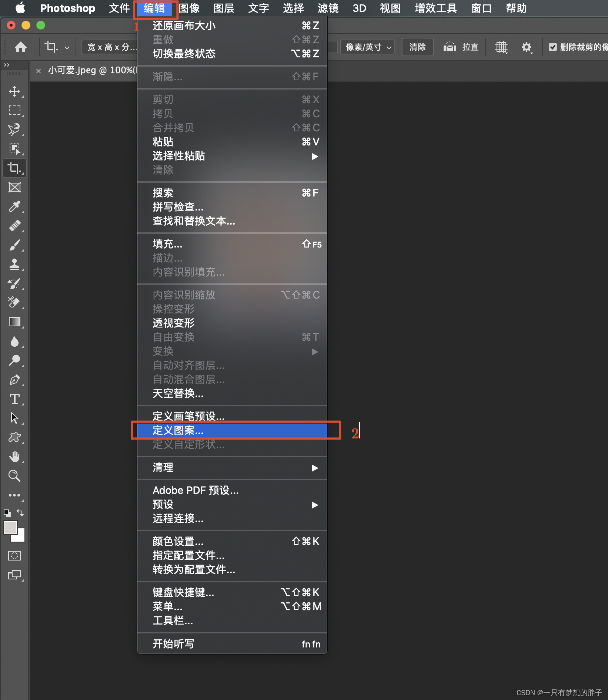Screen dimensions: 608x700
Task: Close the 小可爱.jpeg document tab
Action: 39,71
